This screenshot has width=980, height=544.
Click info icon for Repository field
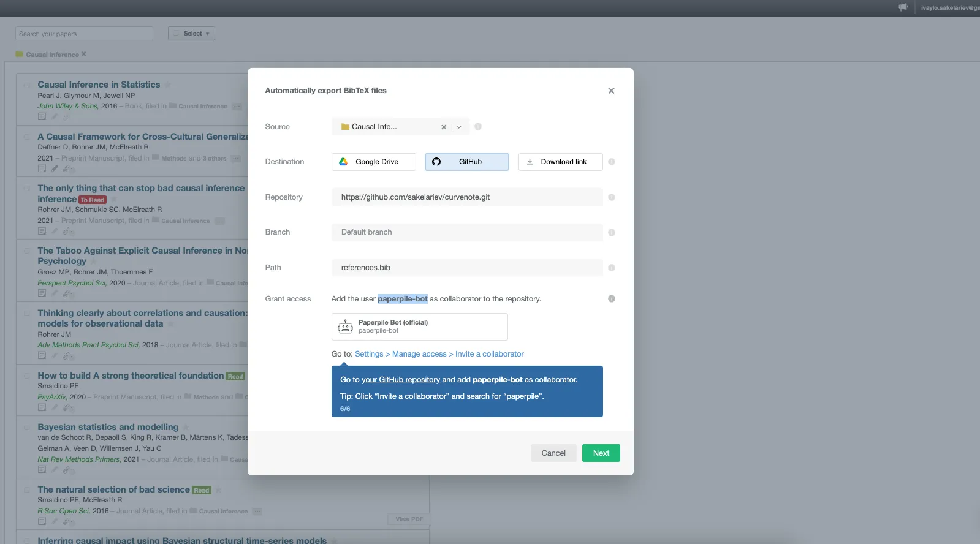point(612,197)
